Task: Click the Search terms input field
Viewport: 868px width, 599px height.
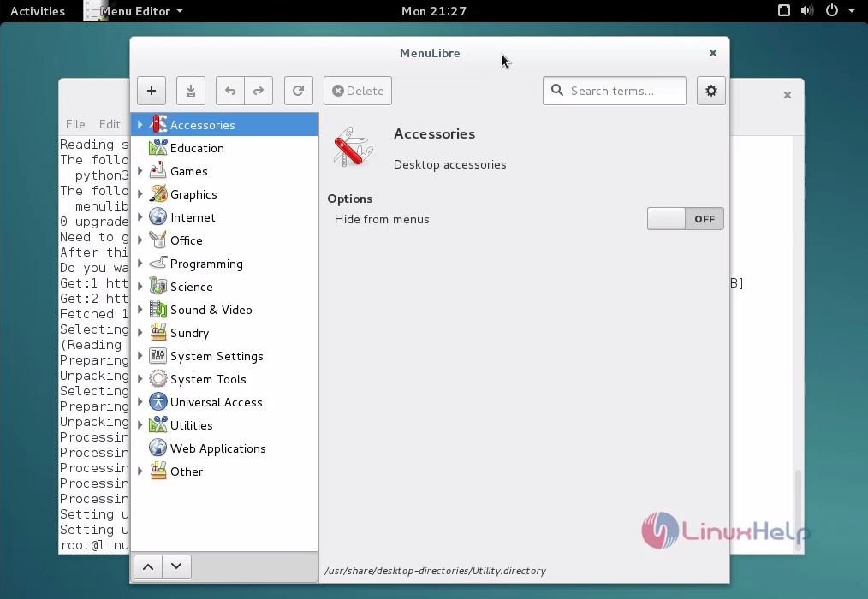Action: [615, 91]
